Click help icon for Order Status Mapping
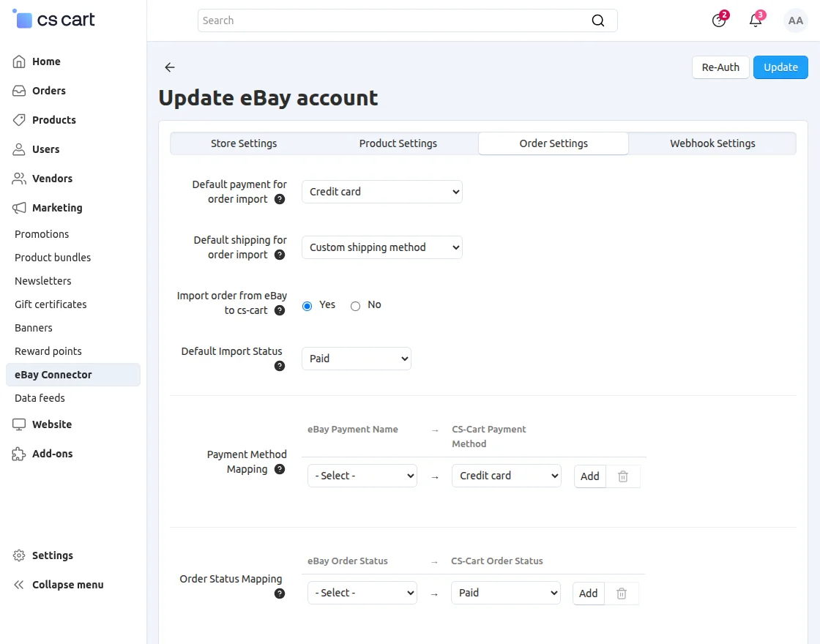820x644 pixels. 280,594
